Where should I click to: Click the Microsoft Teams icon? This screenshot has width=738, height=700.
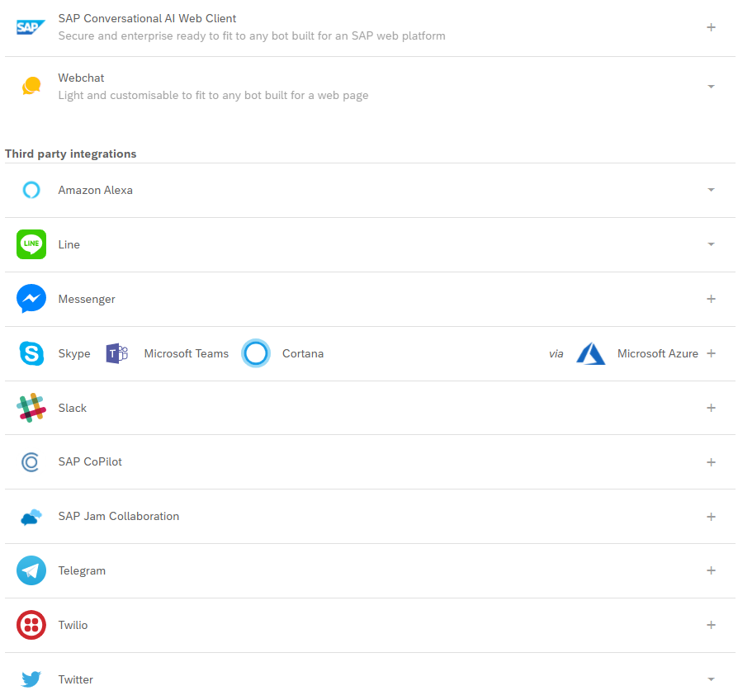pyautogui.click(x=116, y=353)
